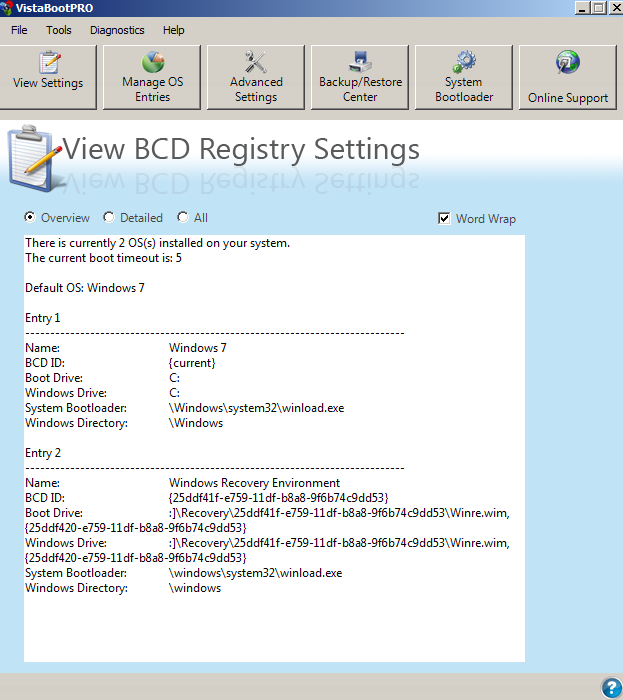
Task: Click the '{25ddf41f-e759-11df-b8a8-9f6b74c9dd53}' BCD ID
Action: click(x=278, y=498)
